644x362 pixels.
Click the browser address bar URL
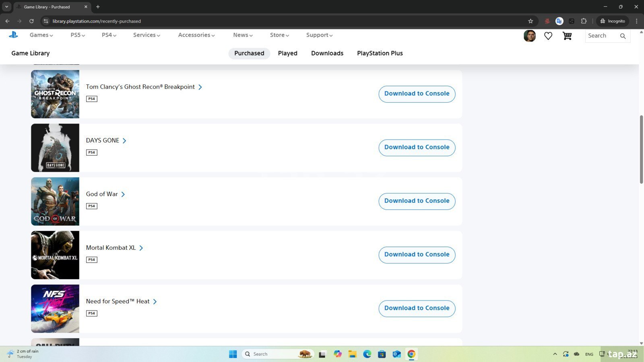coord(97,21)
